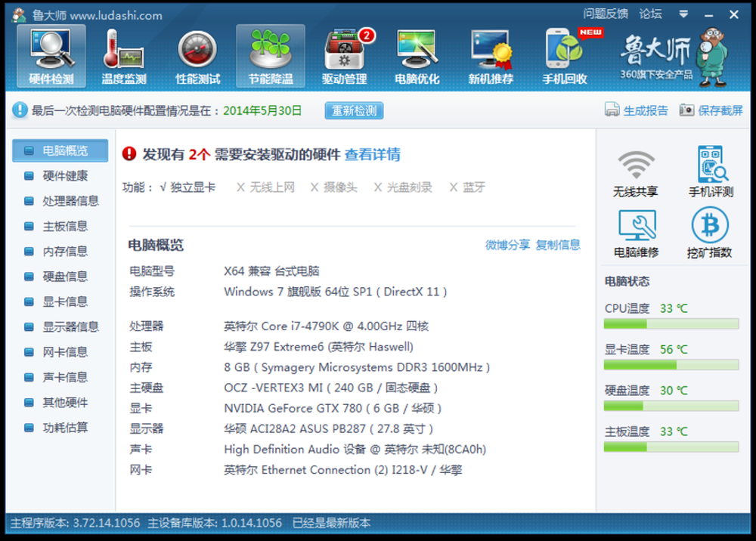Open 查看详情 driver details link
The height and width of the screenshot is (541, 756).
coord(372,154)
